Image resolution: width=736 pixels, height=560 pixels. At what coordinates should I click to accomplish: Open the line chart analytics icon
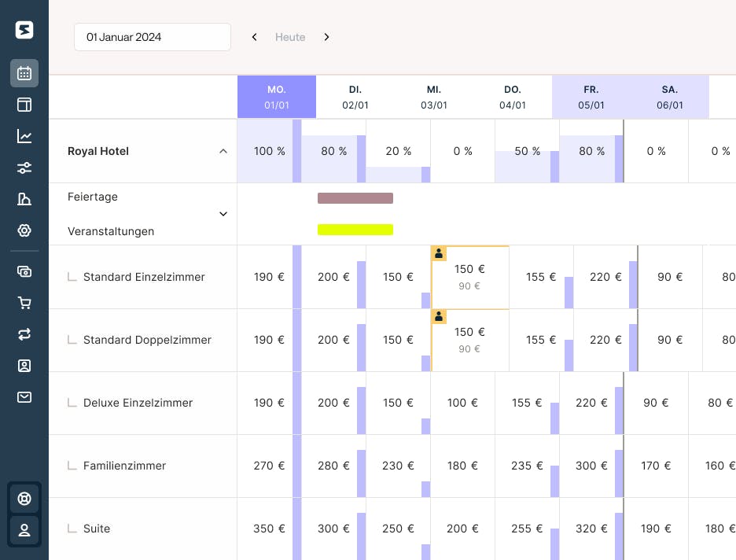click(x=24, y=136)
